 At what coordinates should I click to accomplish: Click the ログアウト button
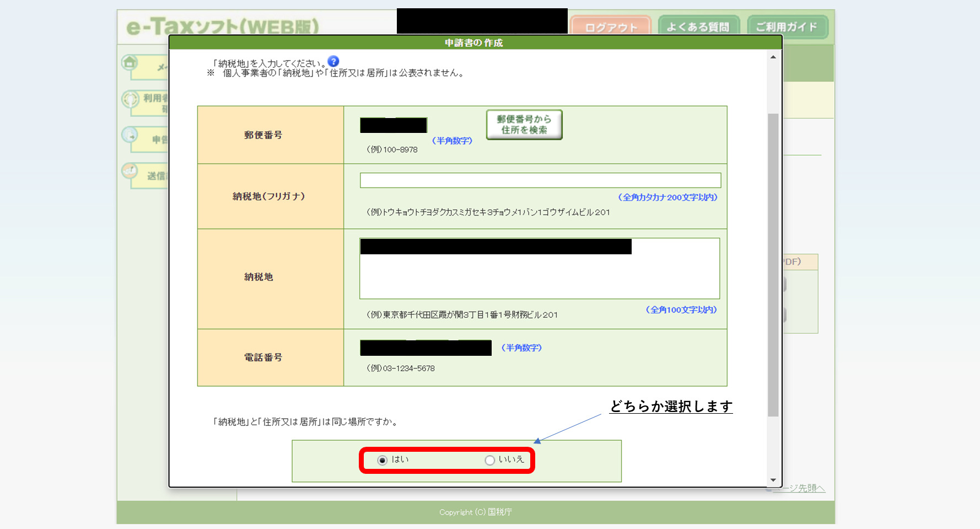[611, 27]
